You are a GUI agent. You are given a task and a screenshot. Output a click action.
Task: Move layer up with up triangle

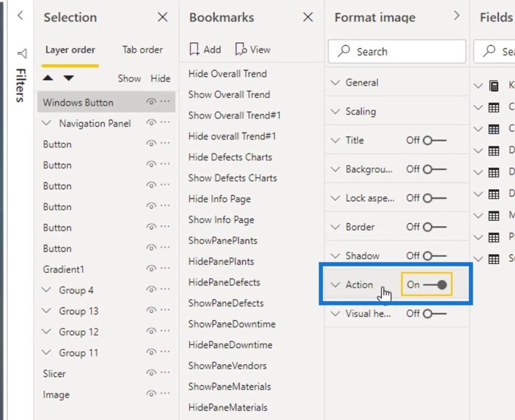(x=48, y=78)
